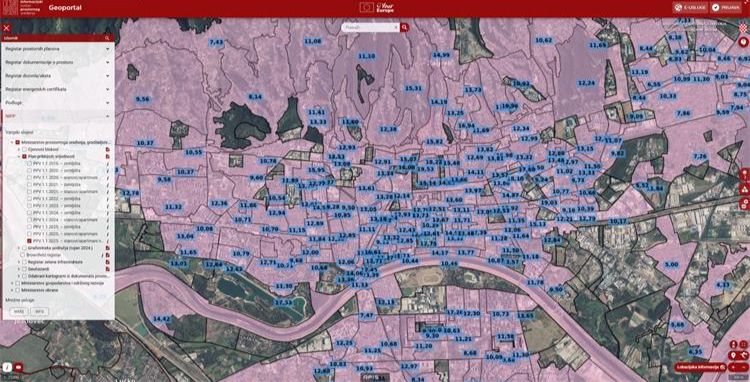Enable the PPV 1.1.2019 zemljišta layer checkbox
This screenshot has height=382, width=750.
click(29, 164)
